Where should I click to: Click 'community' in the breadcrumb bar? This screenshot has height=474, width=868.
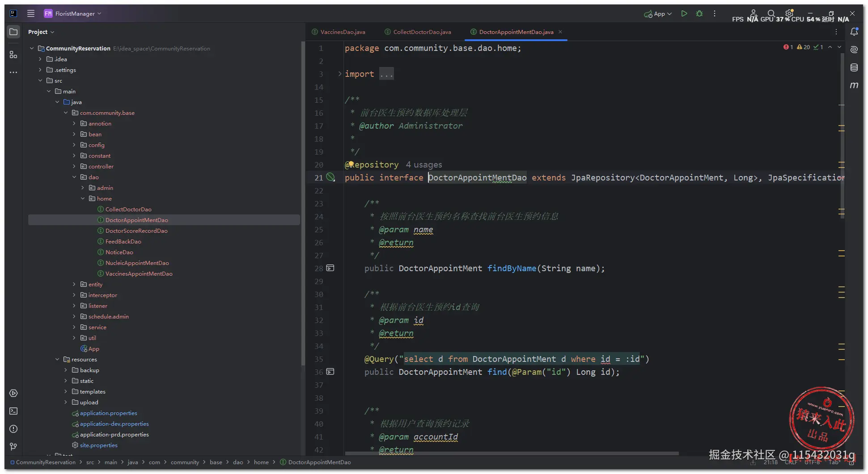185,462
